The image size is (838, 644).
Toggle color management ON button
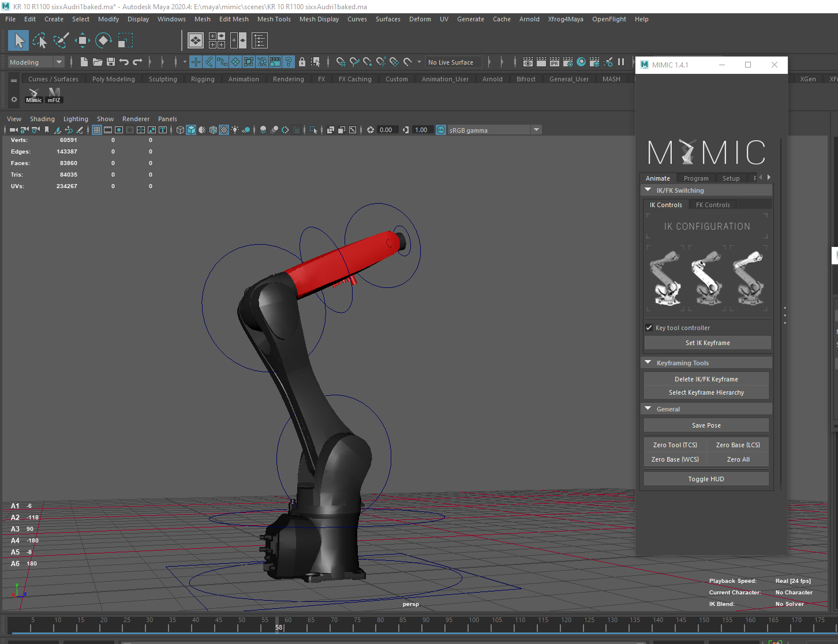click(441, 130)
